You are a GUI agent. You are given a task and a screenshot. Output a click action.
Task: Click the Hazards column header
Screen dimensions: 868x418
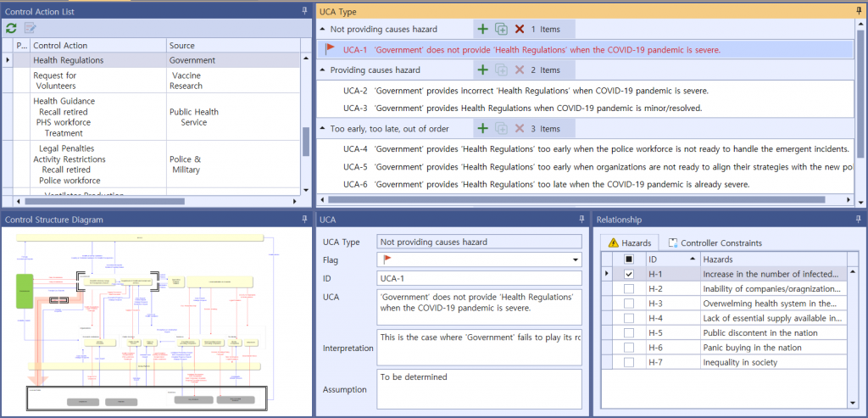tap(773, 259)
